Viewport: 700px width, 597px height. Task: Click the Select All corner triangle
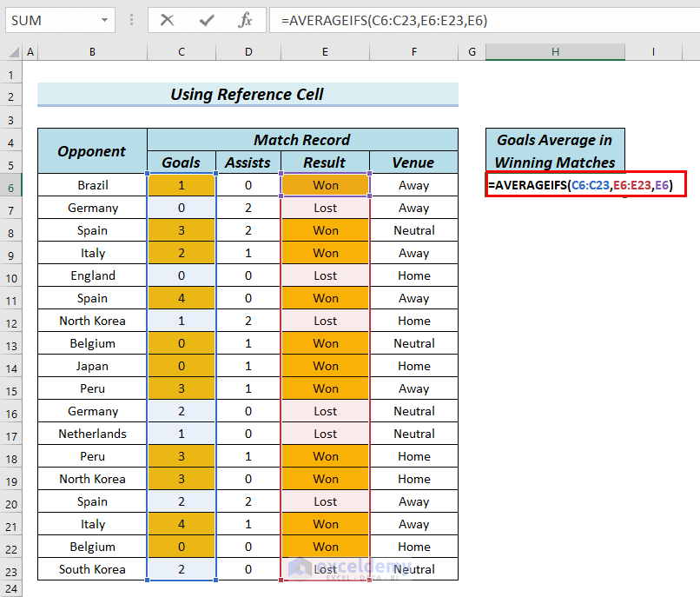pos(14,52)
